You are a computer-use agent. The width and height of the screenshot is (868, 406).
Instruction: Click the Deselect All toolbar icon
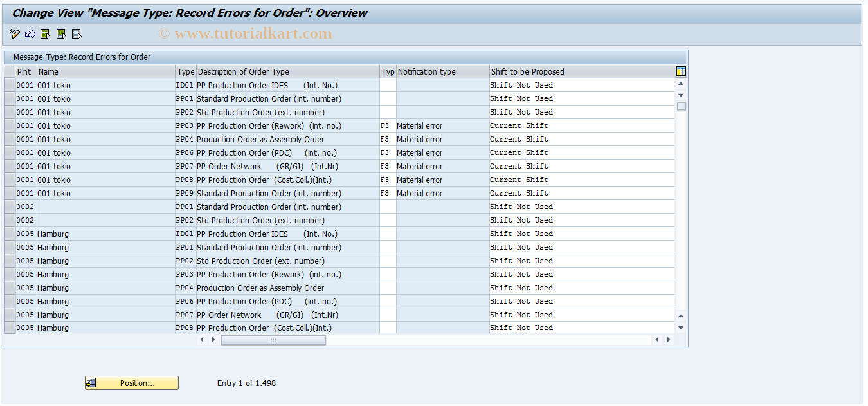tap(75, 33)
